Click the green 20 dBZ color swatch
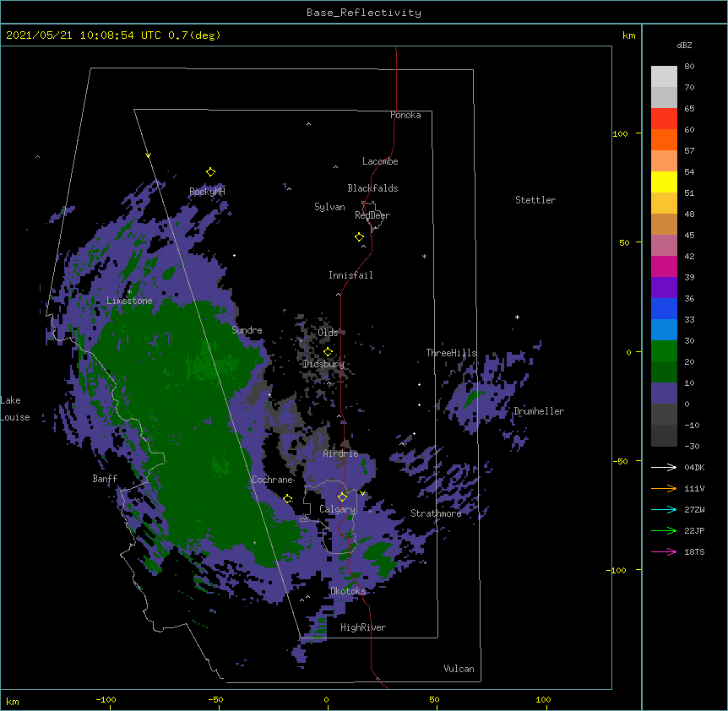 (x=664, y=351)
